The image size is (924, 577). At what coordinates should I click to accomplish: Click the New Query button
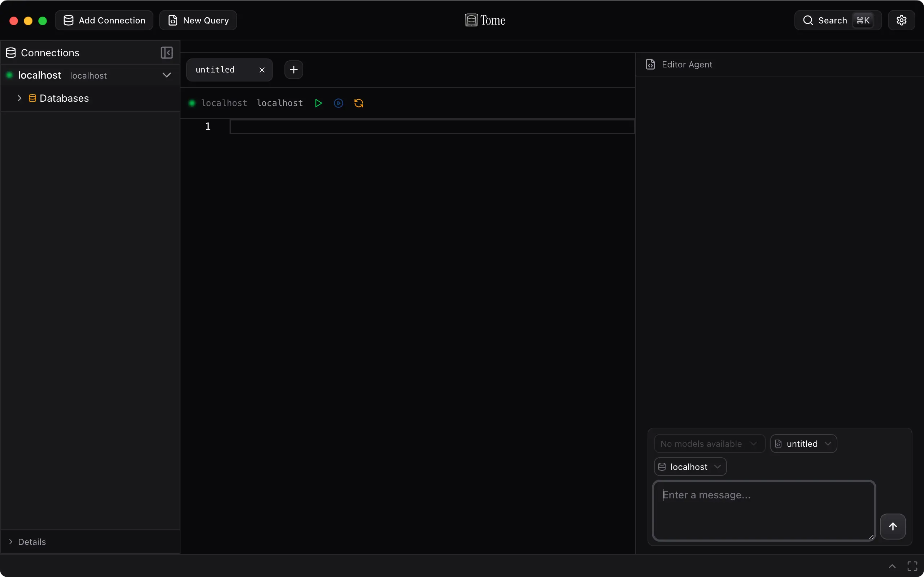click(198, 20)
